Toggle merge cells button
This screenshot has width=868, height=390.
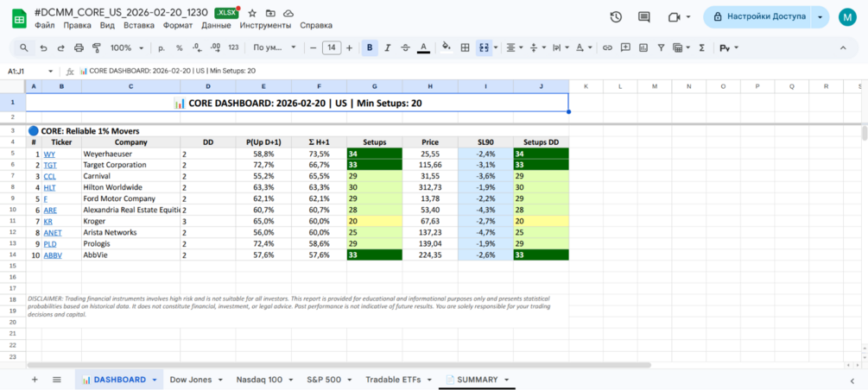pyautogui.click(x=484, y=48)
